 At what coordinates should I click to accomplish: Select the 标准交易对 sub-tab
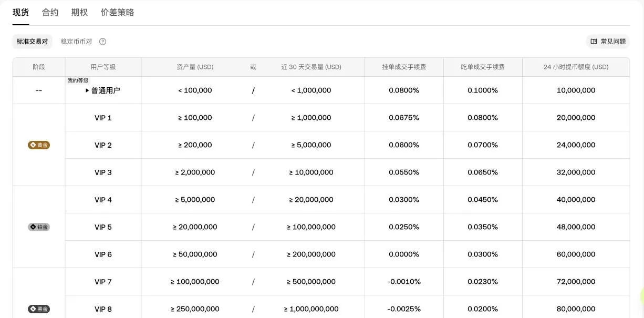(32, 42)
